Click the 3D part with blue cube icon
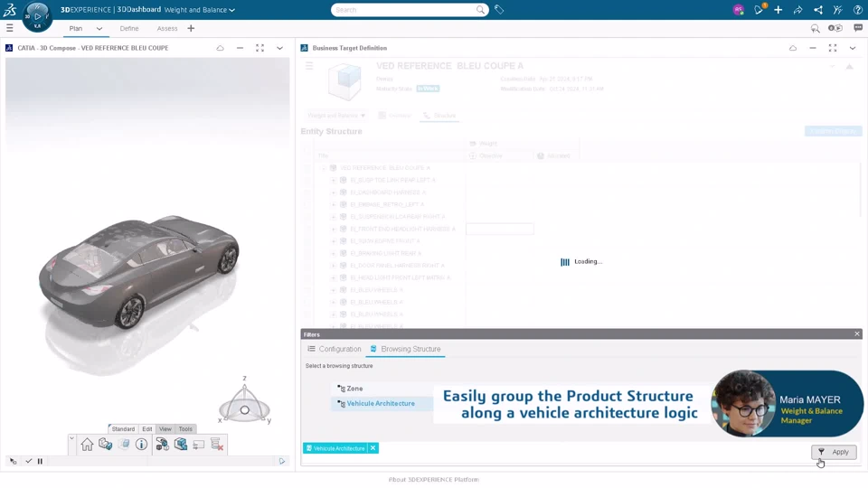The width and height of the screenshot is (868, 488). click(x=105, y=445)
